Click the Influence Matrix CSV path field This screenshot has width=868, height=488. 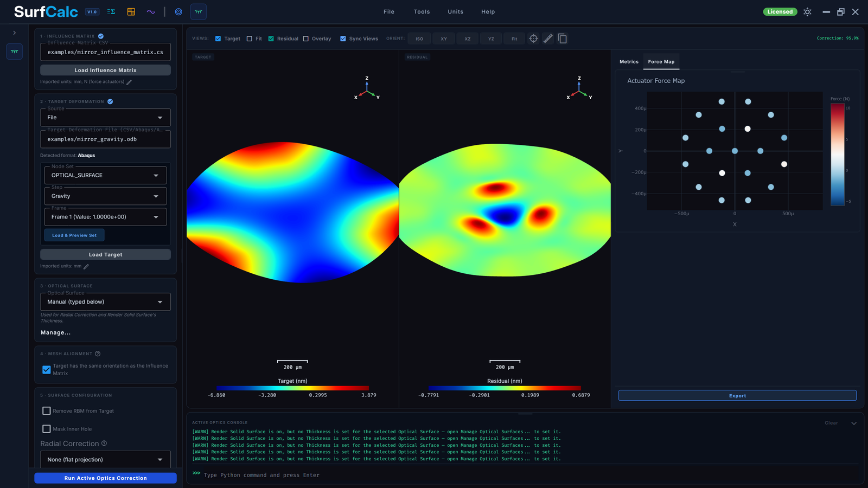click(x=105, y=52)
